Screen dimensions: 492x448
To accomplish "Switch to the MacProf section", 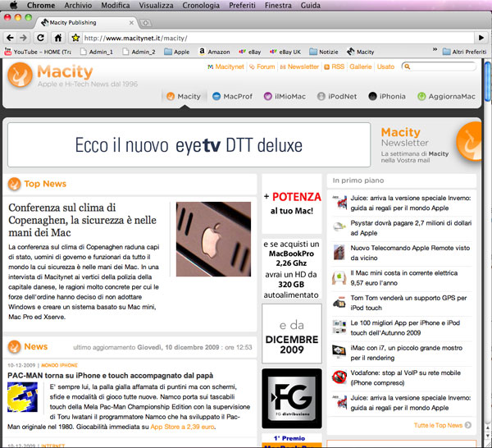I will (x=232, y=96).
